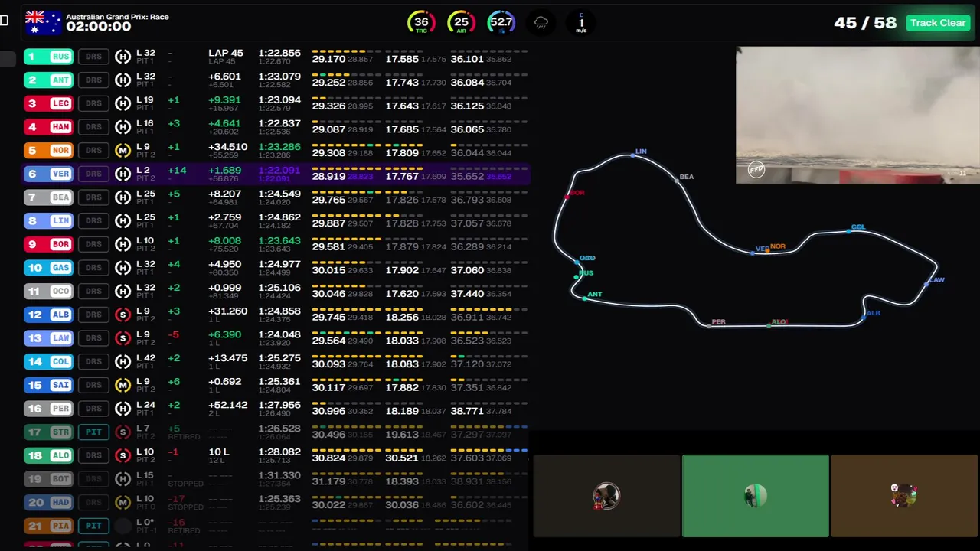
Task: Click the DRS indicator in LEC row
Action: click(93, 103)
